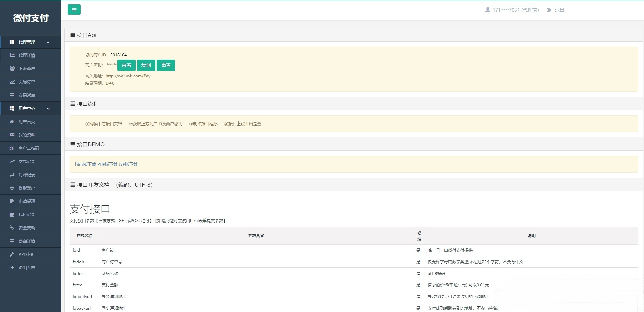Open the 我的资料 profile menu item
This screenshot has width=644, height=312.
coord(27,135)
